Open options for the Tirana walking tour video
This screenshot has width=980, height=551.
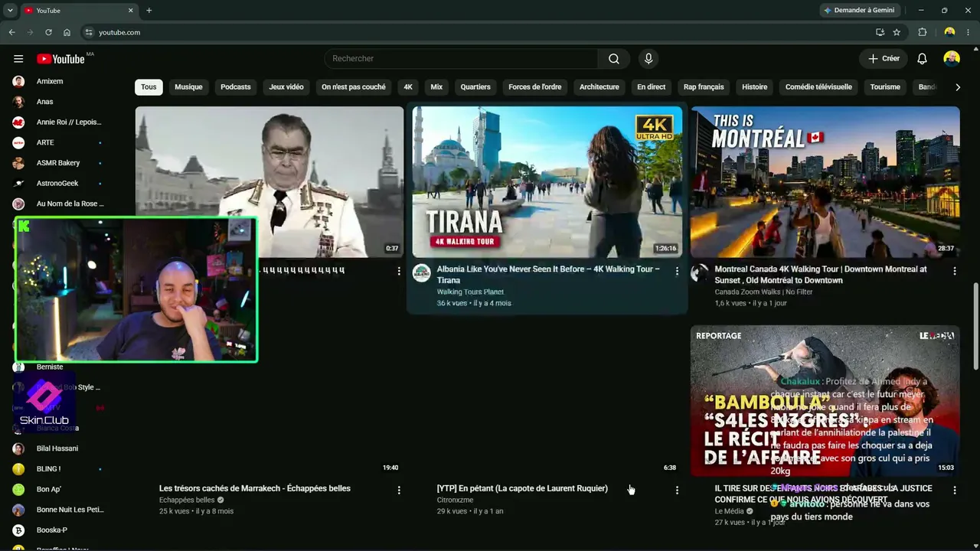[x=677, y=271]
